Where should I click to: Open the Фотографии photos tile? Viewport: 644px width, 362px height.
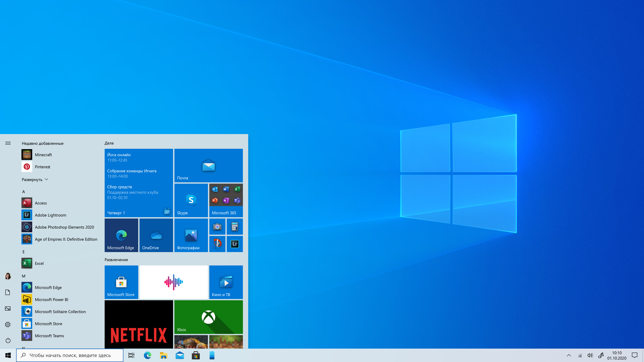point(191,235)
